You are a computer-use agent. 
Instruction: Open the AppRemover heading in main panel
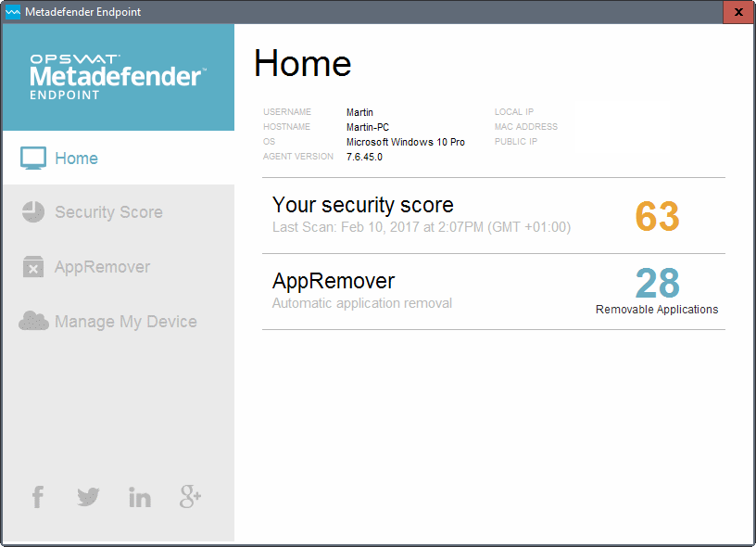click(334, 281)
